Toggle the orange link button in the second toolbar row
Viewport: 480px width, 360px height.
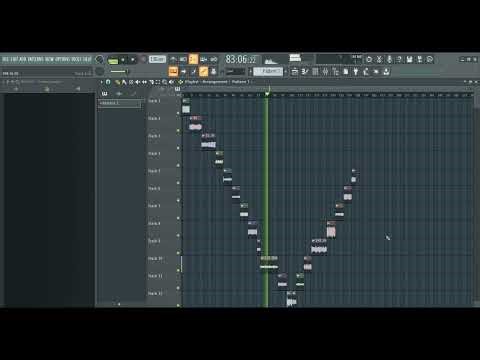click(203, 71)
